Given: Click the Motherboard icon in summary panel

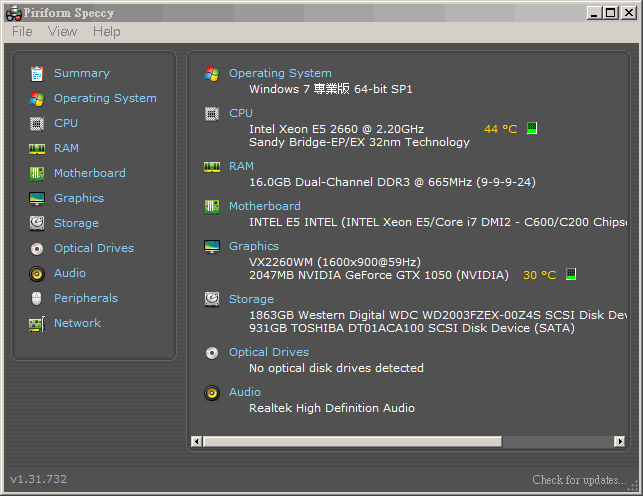Looking at the screenshot, I should pos(212,206).
